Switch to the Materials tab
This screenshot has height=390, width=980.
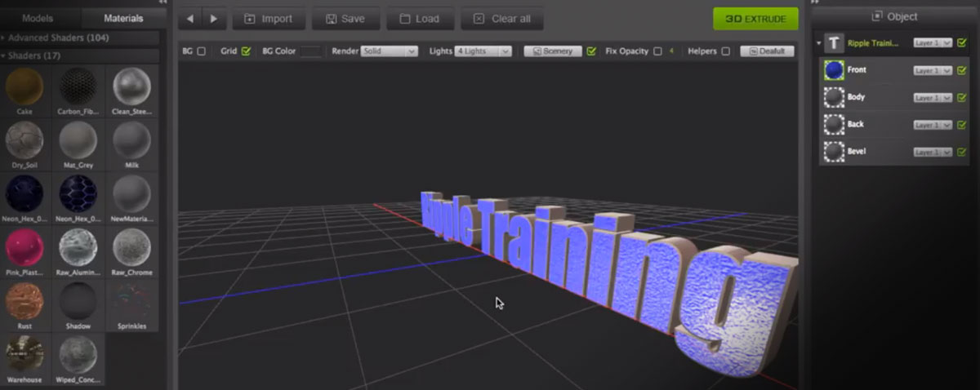coord(123,17)
